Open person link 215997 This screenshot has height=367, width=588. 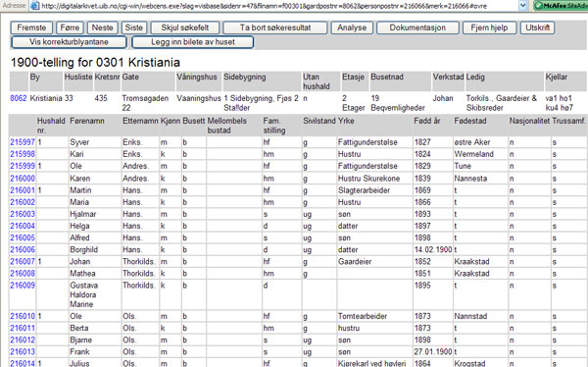pyautogui.click(x=23, y=142)
